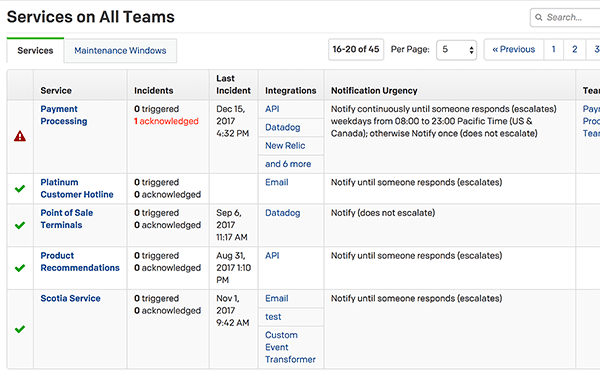Click the magnifier icon in search box
Screen dimensions: 600x375
coord(539,17)
